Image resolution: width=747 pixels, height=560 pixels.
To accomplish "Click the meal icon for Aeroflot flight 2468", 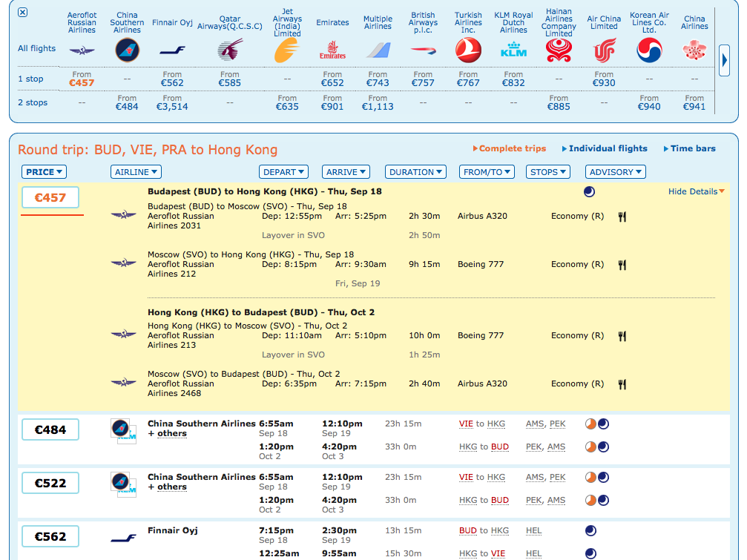I will (622, 384).
